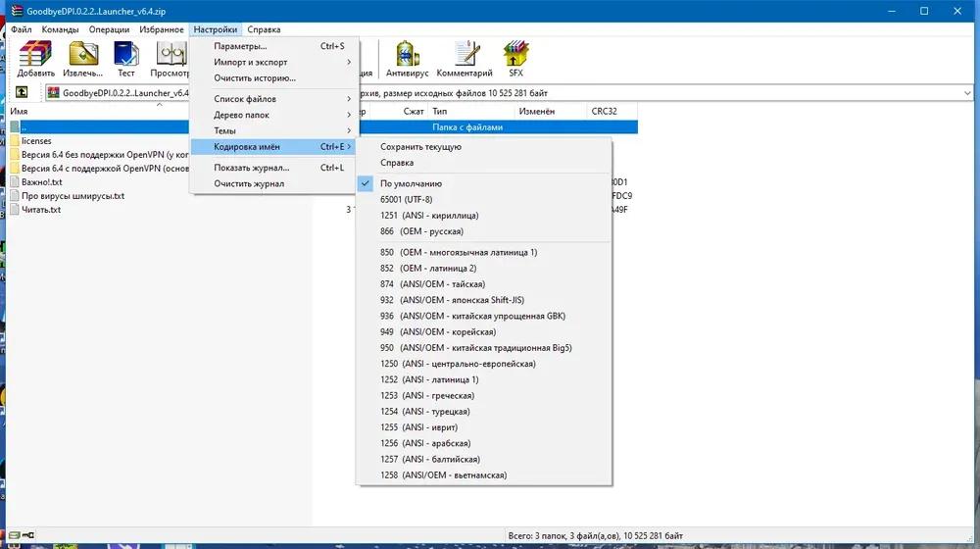Select the licenses folder in the file list
The height and width of the screenshot is (549, 980).
[36, 141]
